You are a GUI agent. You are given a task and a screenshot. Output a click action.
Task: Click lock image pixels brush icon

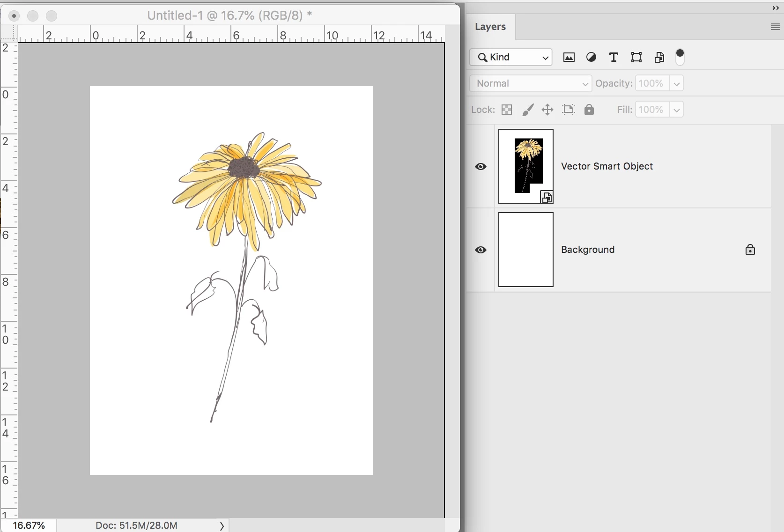coord(527,110)
